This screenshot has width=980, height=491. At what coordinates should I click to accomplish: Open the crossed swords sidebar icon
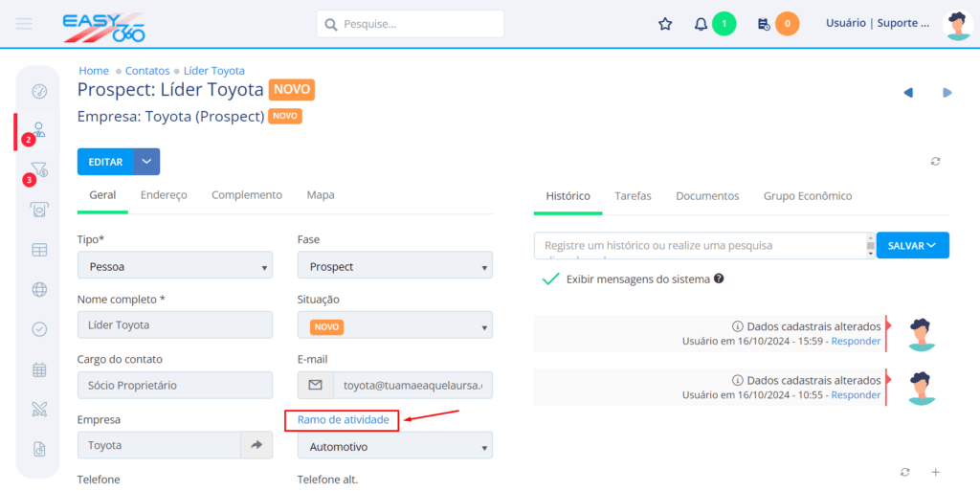[x=39, y=410]
